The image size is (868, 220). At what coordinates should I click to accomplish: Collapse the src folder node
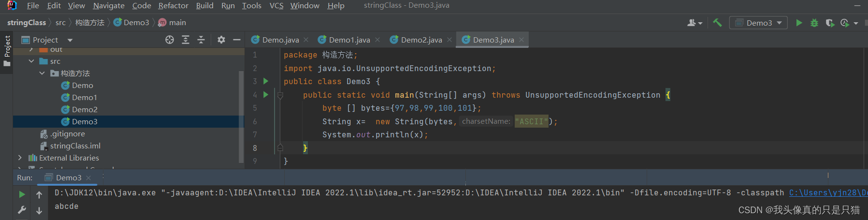[x=31, y=61]
